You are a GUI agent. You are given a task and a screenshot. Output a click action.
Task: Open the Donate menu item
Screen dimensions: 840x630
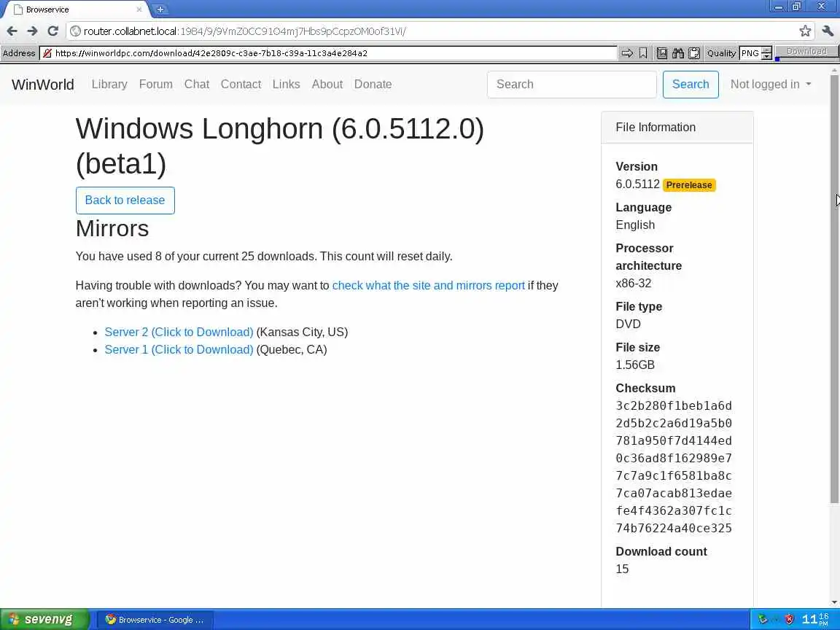point(373,84)
